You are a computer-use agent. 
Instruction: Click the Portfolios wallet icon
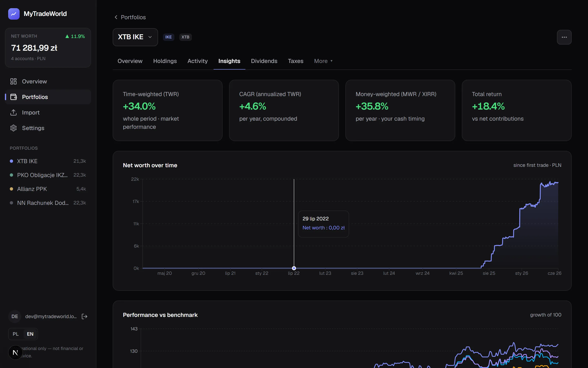tap(13, 97)
